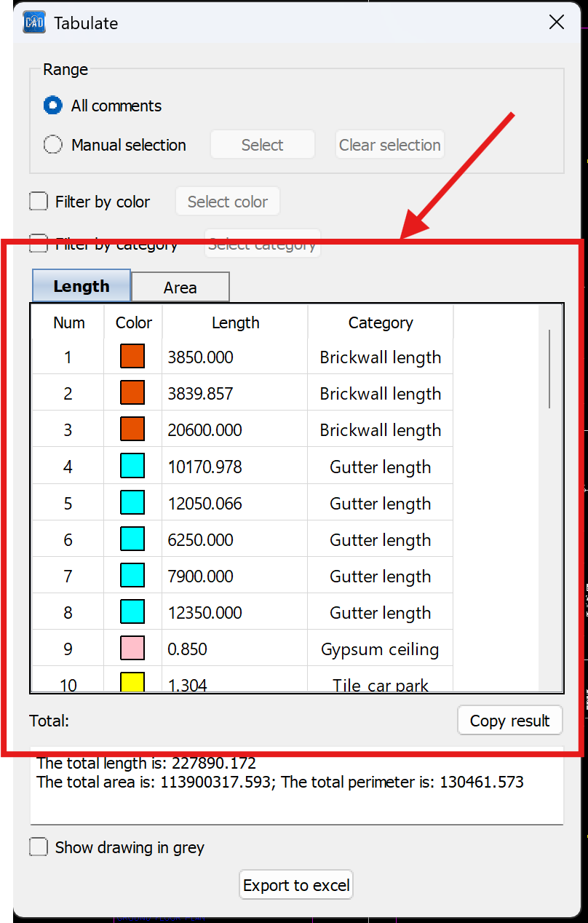The image size is (588, 923).
Task: Click the orange swatch in row 1
Action: coord(132,357)
